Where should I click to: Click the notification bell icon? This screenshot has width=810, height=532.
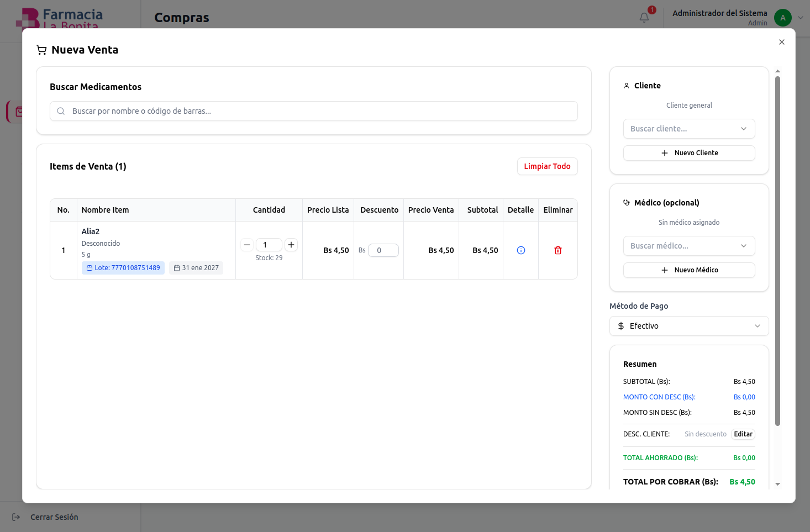[644, 18]
